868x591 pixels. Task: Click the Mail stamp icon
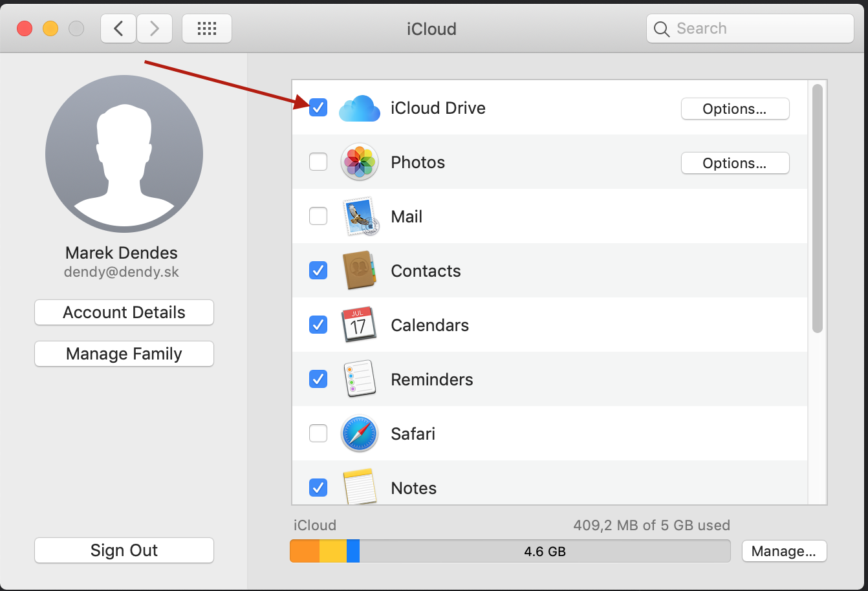tap(360, 217)
